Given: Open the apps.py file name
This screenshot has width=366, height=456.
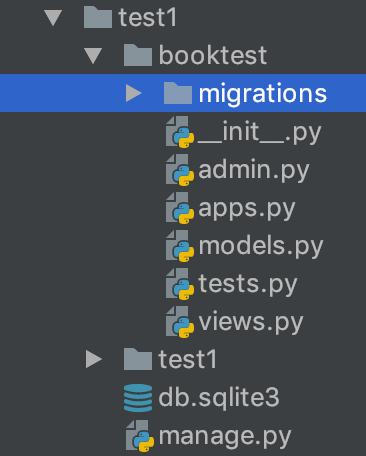Looking at the screenshot, I should click(247, 209).
